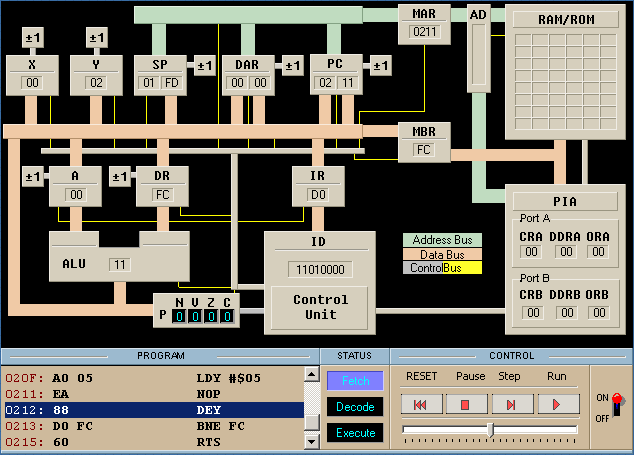This screenshot has height=455, width=634.
Task: Flip the ON/OFF power switch
Action: [x=616, y=403]
